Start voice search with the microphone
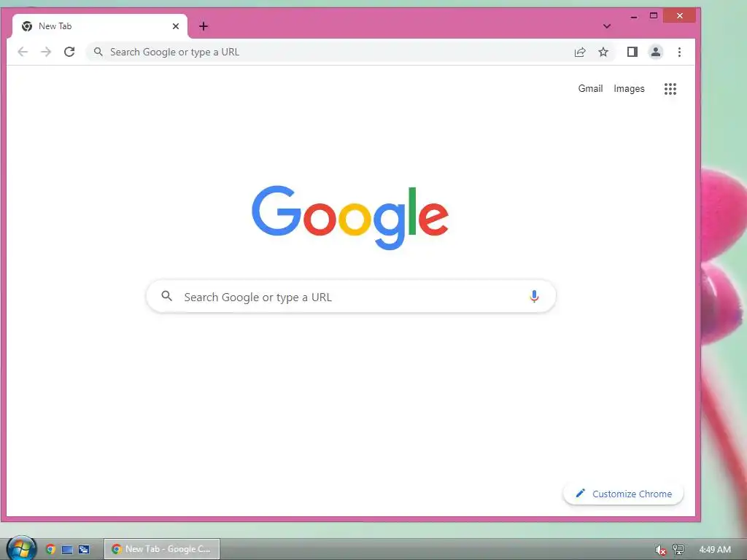 534,297
